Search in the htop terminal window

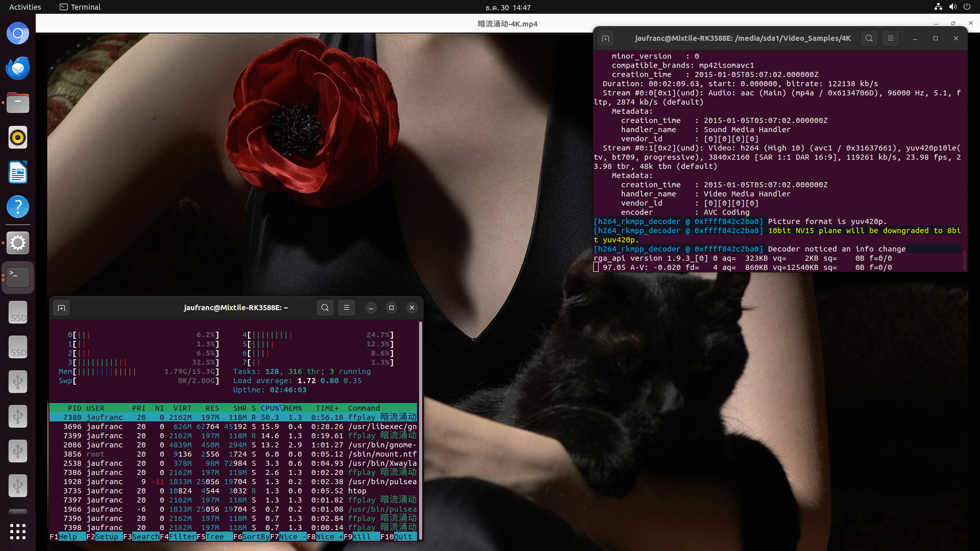pos(325,308)
